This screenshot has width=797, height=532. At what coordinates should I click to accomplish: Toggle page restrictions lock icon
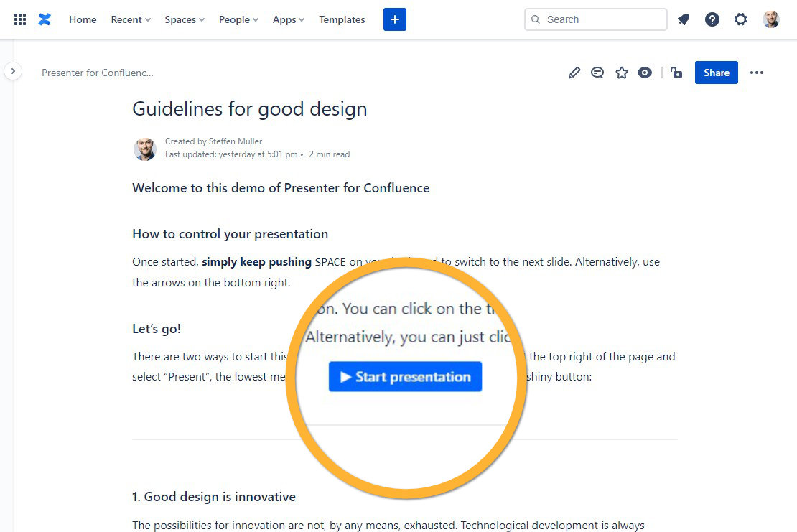[x=676, y=73]
